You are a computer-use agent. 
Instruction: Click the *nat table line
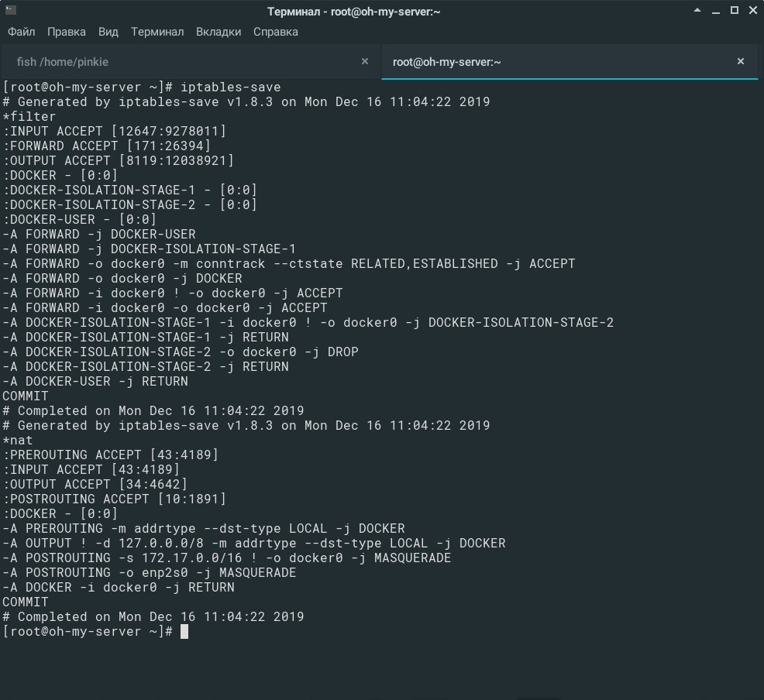[18, 441]
